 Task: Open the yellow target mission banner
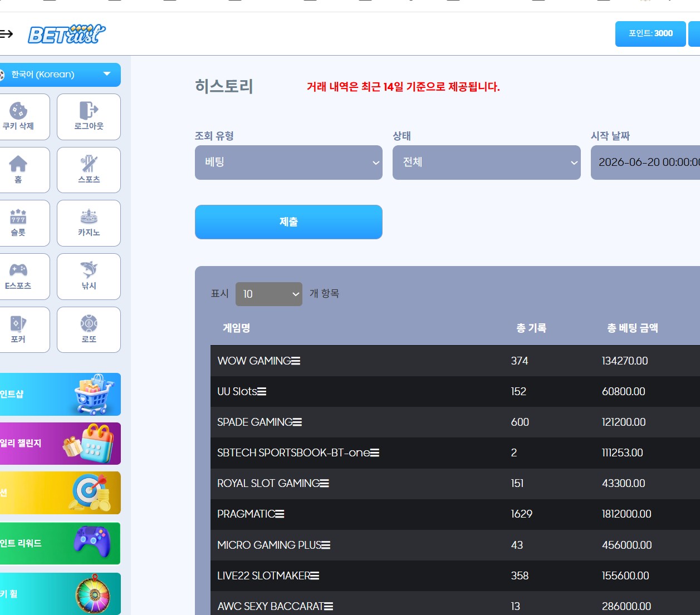60,493
